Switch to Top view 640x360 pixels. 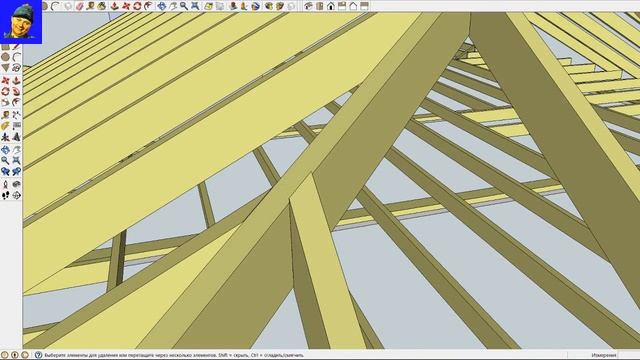tap(319, 6)
